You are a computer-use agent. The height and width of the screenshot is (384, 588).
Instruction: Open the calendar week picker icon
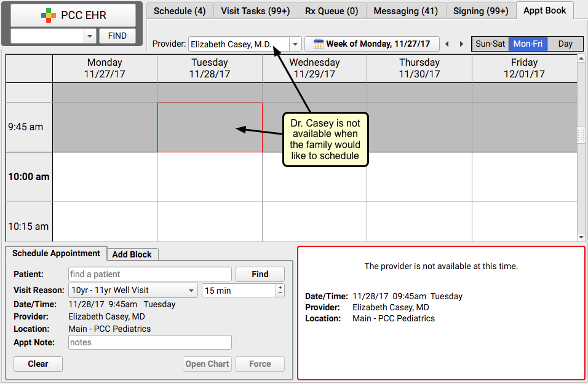318,44
